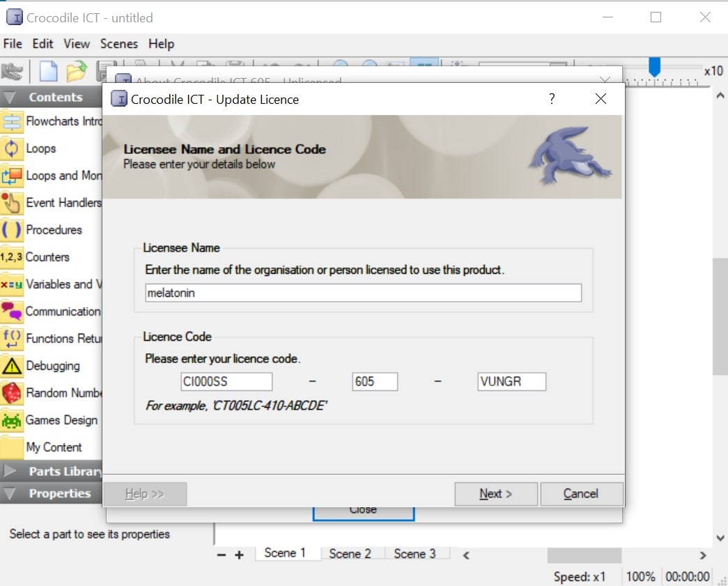Open the Communication speech bubbles icon

click(13, 311)
